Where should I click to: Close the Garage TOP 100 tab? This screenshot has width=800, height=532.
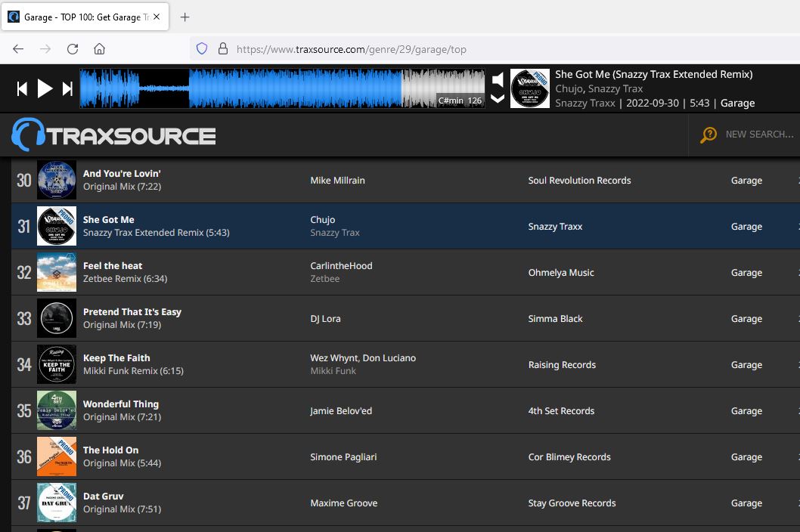(x=157, y=17)
